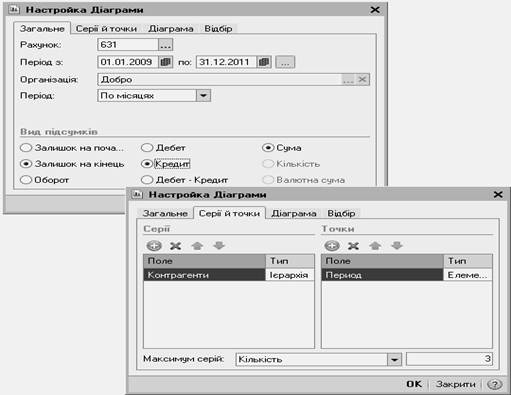
Task: Expand the Максимум серій dropdown arrow
Action: [394, 360]
